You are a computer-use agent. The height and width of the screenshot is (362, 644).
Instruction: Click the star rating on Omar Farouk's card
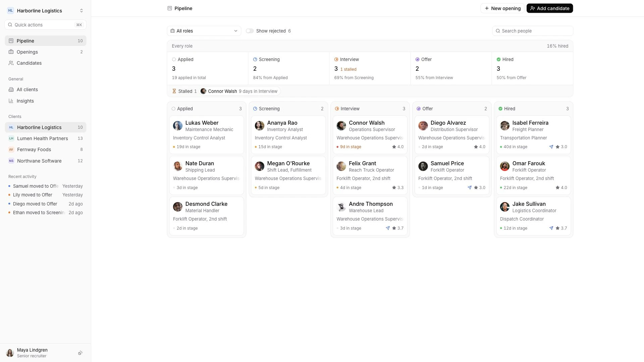(561, 188)
